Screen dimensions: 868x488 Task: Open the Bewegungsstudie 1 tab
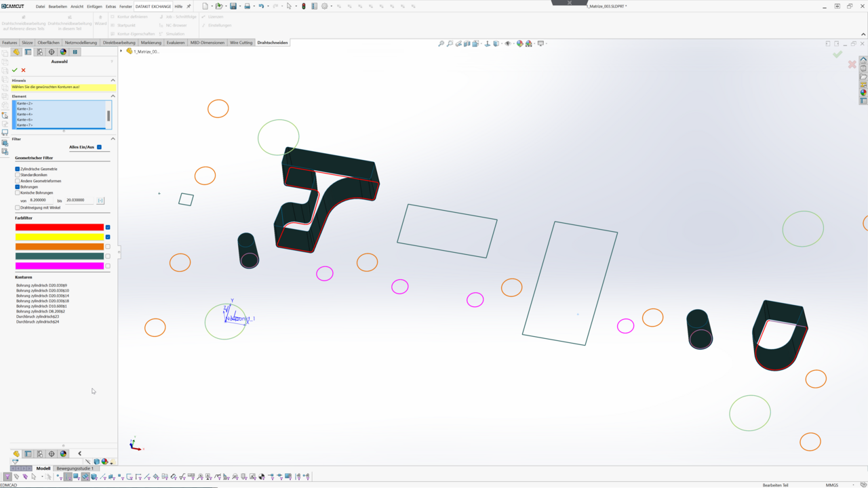point(75,468)
